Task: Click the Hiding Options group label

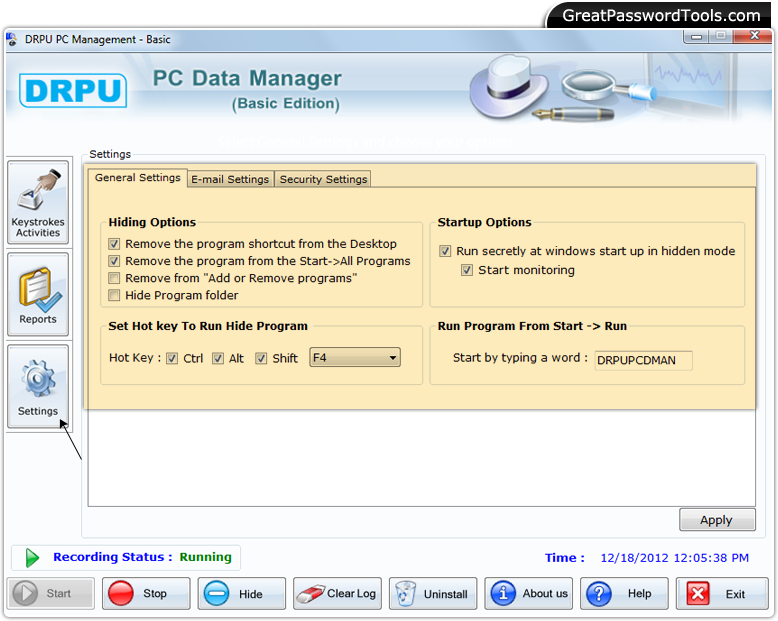Action: tap(152, 222)
